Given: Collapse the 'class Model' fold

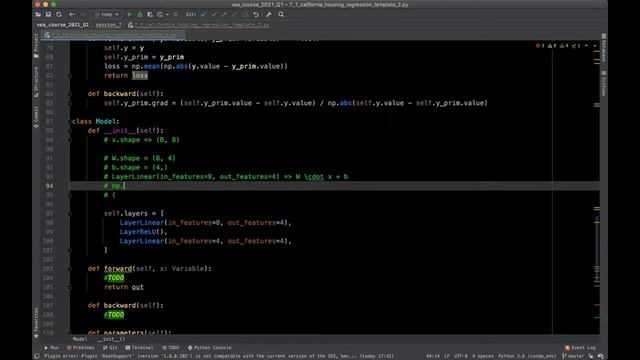Looking at the screenshot, I should click(70, 122).
